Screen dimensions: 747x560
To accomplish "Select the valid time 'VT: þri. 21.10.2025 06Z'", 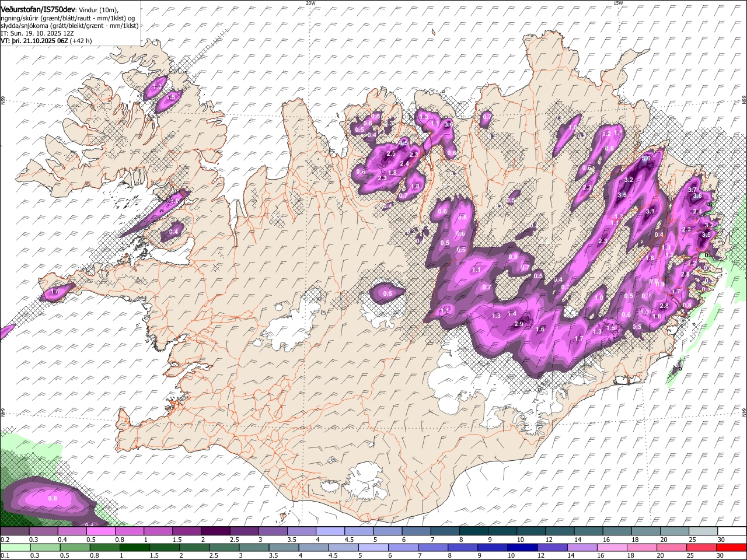I will click(34, 41).
